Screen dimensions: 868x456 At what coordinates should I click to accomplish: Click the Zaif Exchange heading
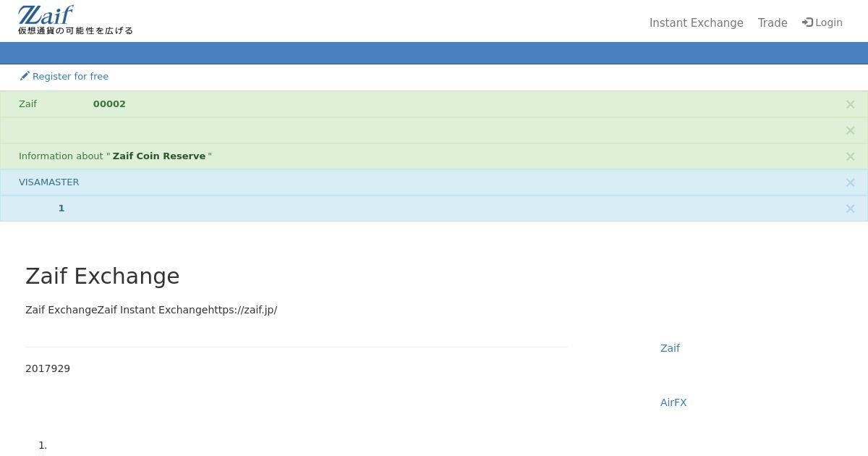pyautogui.click(x=103, y=276)
